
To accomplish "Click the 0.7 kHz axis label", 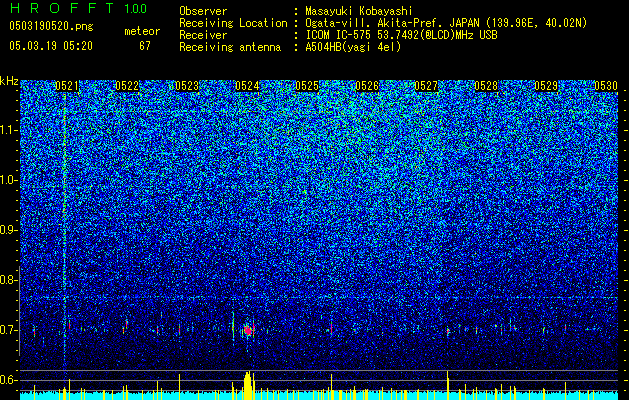I will point(9,330).
